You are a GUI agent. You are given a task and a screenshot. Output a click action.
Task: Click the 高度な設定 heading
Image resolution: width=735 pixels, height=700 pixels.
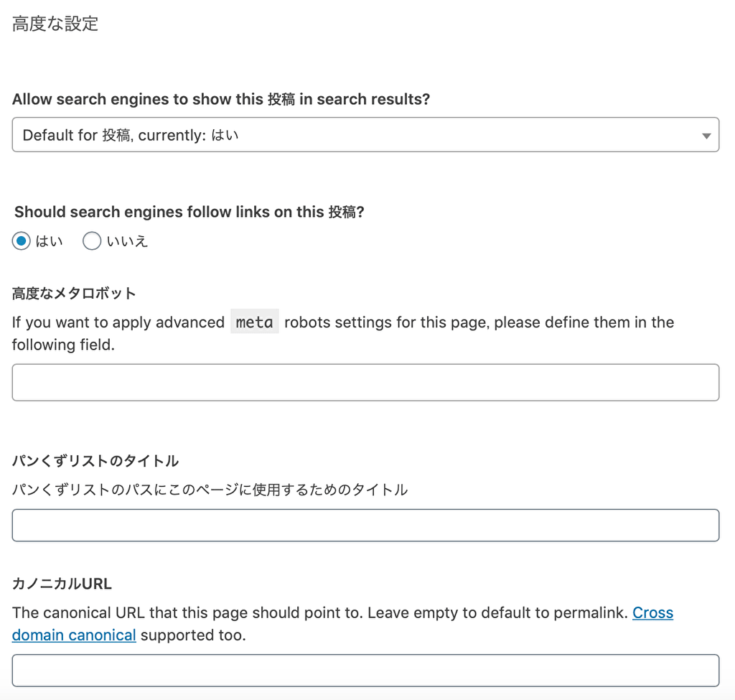[55, 24]
